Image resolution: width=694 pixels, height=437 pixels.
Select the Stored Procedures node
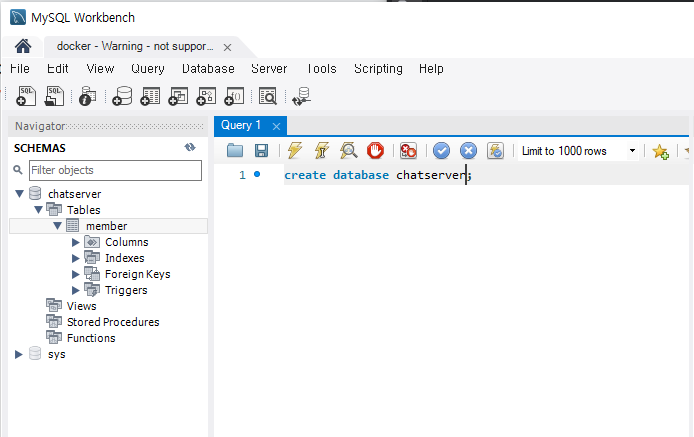[113, 322]
